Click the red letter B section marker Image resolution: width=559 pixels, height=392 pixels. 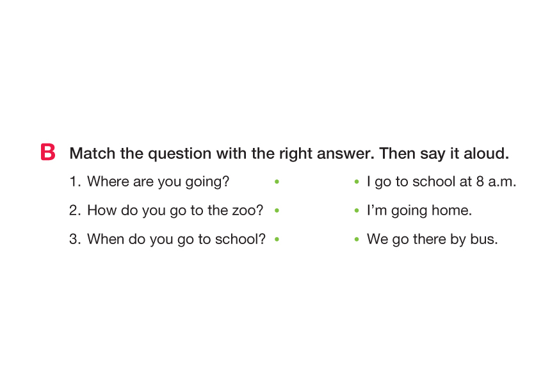(x=47, y=152)
